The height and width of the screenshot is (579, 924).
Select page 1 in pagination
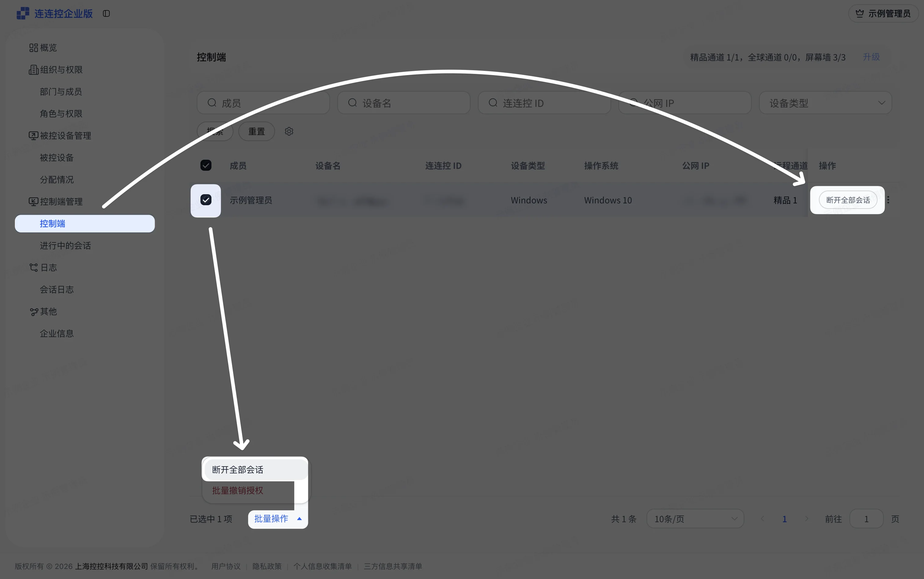click(x=784, y=519)
